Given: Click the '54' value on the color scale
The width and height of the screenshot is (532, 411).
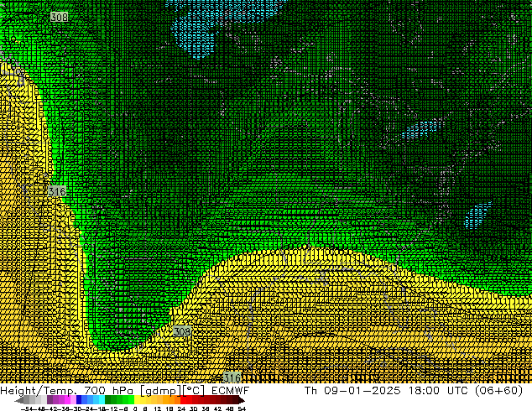Looking at the screenshot, I should [x=242, y=408].
